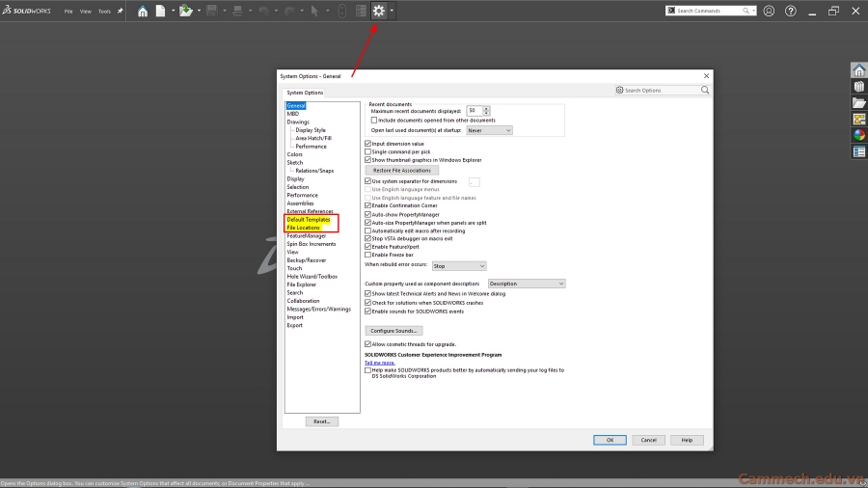Image resolution: width=868 pixels, height=488 pixels.
Task: Click Configure Sounds button
Action: coord(393,330)
